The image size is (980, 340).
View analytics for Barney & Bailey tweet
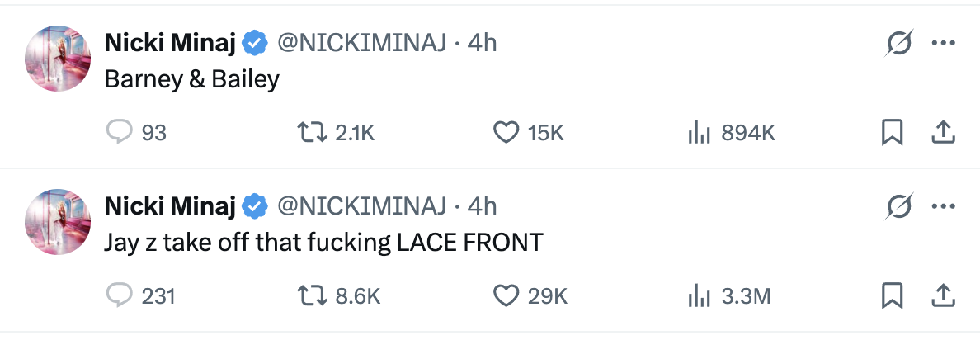[x=700, y=132]
